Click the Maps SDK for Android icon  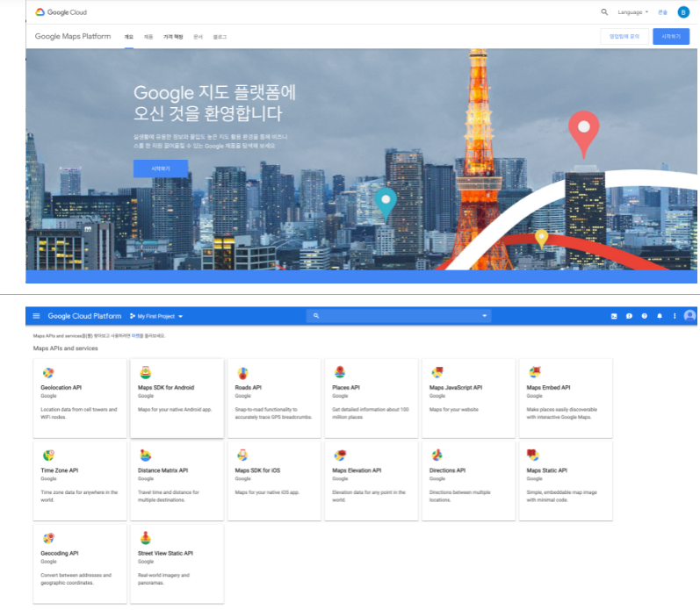click(x=146, y=372)
